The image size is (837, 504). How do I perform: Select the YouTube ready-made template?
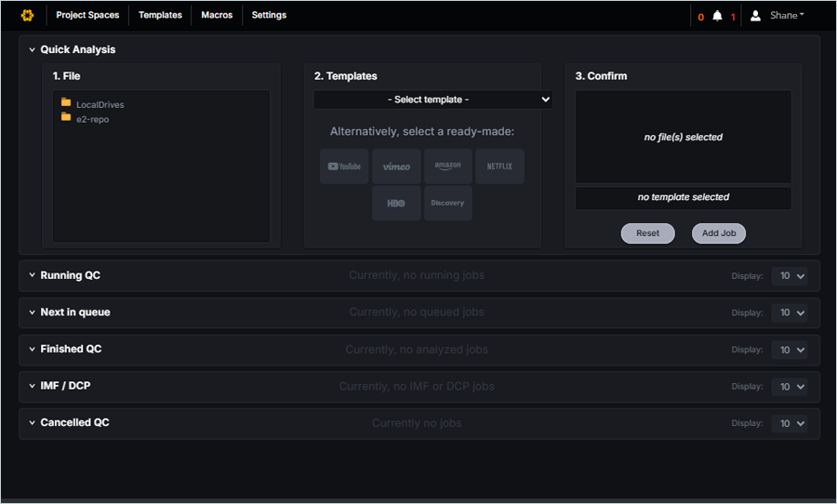[344, 166]
